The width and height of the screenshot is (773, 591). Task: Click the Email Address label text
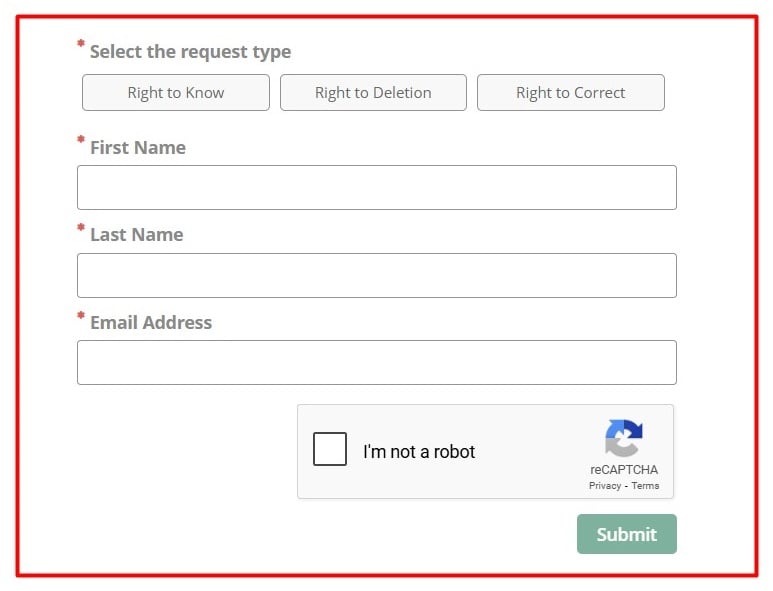coord(151,323)
